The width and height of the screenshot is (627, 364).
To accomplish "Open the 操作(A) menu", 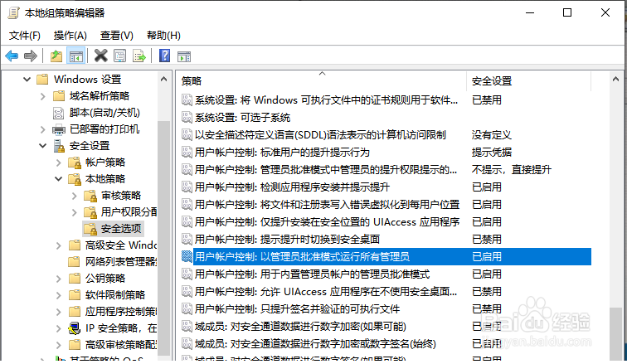I will (70, 36).
